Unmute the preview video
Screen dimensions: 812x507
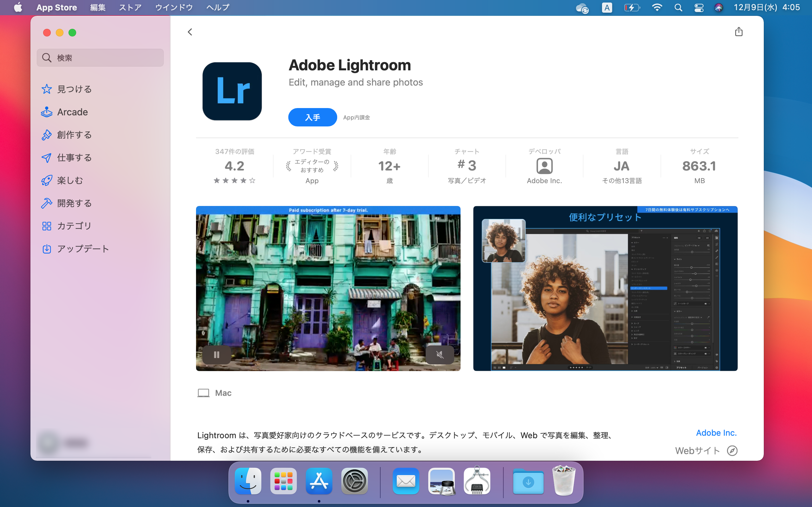click(440, 355)
